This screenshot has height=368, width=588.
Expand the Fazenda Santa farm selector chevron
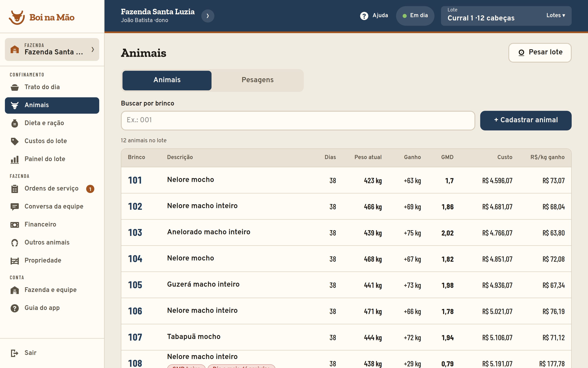coord(92,49)
